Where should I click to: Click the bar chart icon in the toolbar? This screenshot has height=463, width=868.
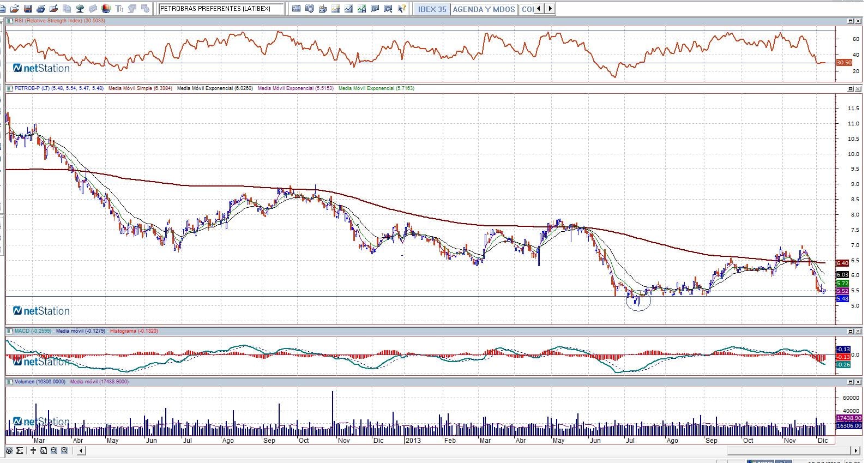pyautogui.click(x=322, y=9)
